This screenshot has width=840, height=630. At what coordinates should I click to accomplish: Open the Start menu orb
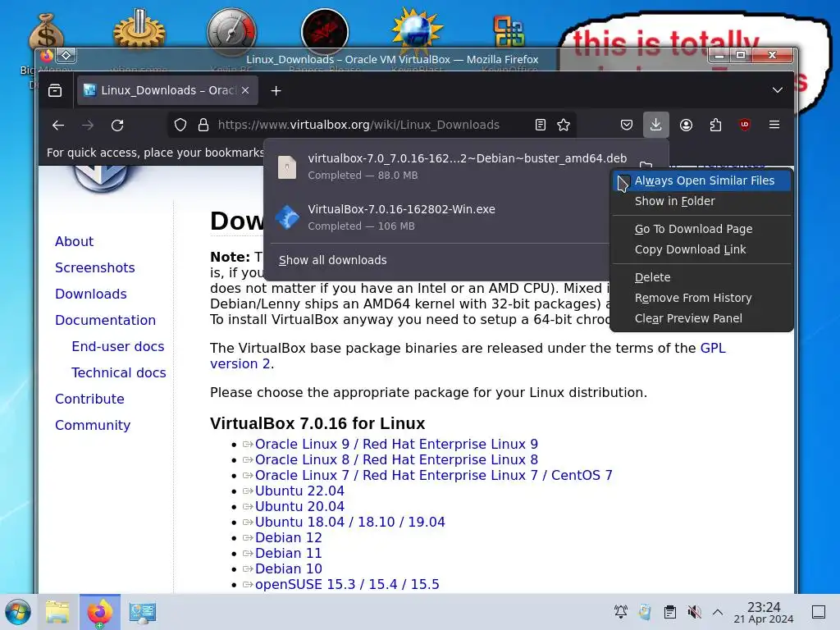(18, 612)
